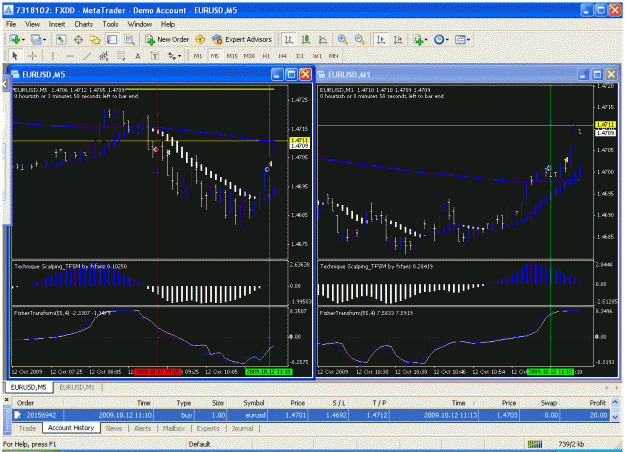
Task: Expand the New Chart dropdown arrow
Action: 23,40
